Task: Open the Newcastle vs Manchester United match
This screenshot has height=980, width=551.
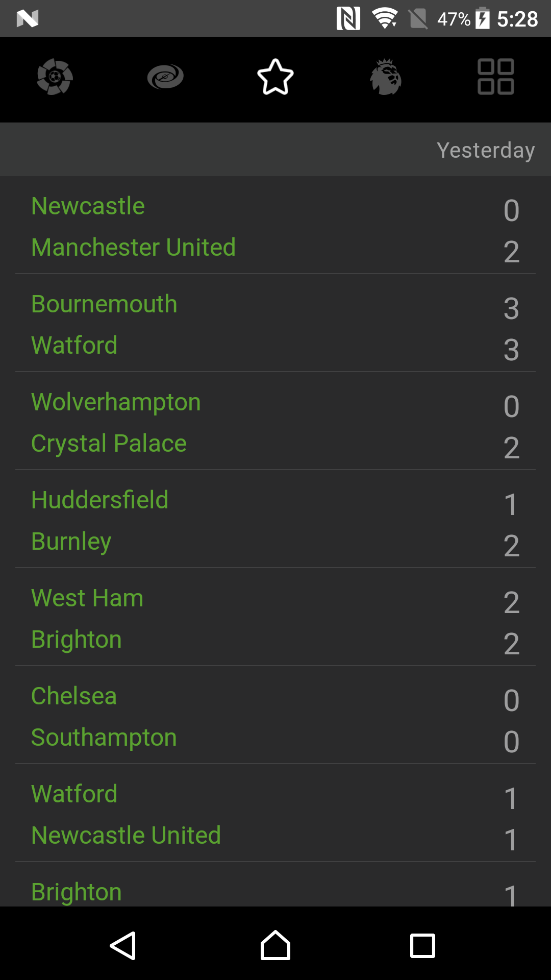Action: (x=275, y=226)
